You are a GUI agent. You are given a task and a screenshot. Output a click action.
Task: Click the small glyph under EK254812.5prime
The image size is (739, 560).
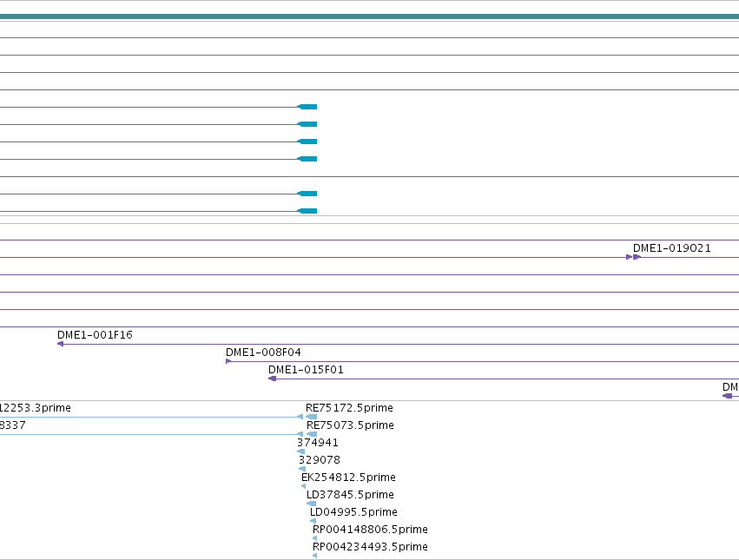click(x=304, y=486)
